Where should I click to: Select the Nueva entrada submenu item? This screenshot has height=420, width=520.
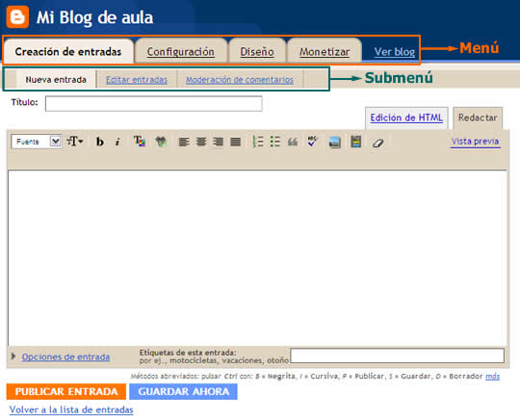56,80
